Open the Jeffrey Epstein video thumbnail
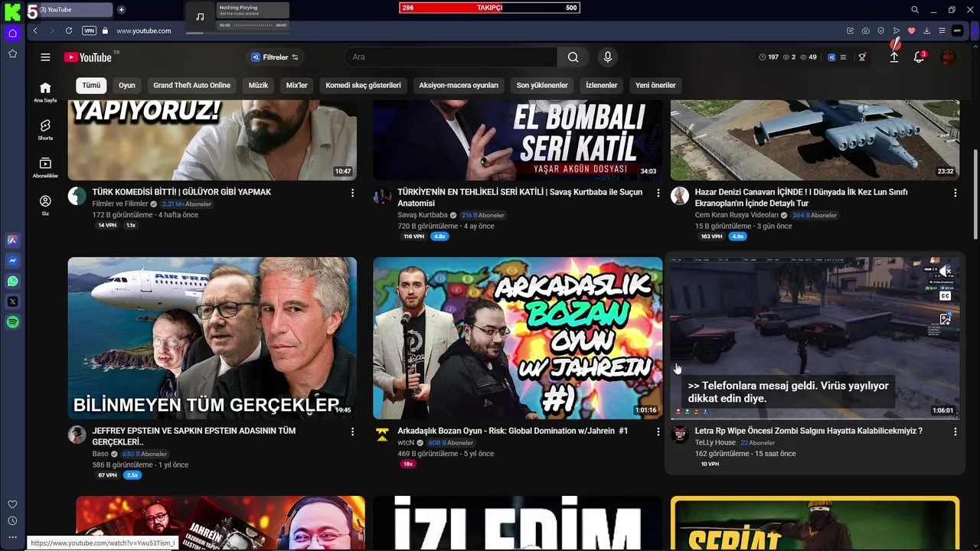Viewport: 980px width, 551px height. point(212,338)
